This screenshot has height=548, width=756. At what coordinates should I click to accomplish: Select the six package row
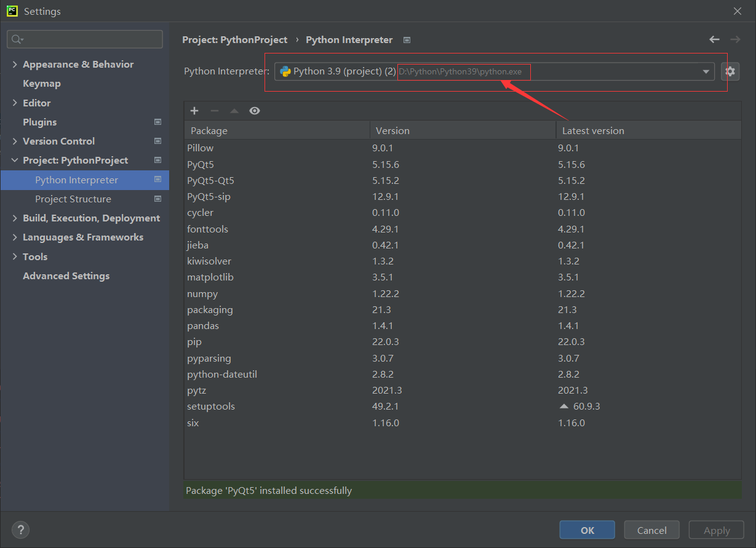click(463, 423)
